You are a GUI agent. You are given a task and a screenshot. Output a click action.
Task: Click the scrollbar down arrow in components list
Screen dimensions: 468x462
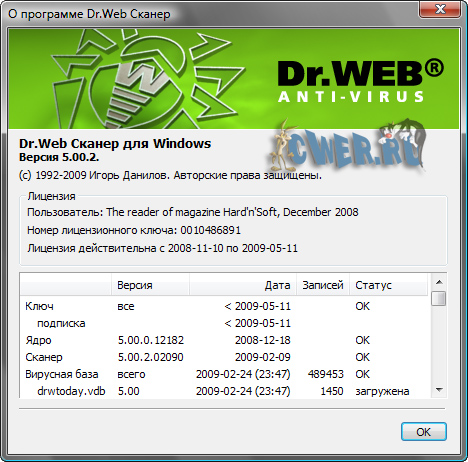(439, 390)
